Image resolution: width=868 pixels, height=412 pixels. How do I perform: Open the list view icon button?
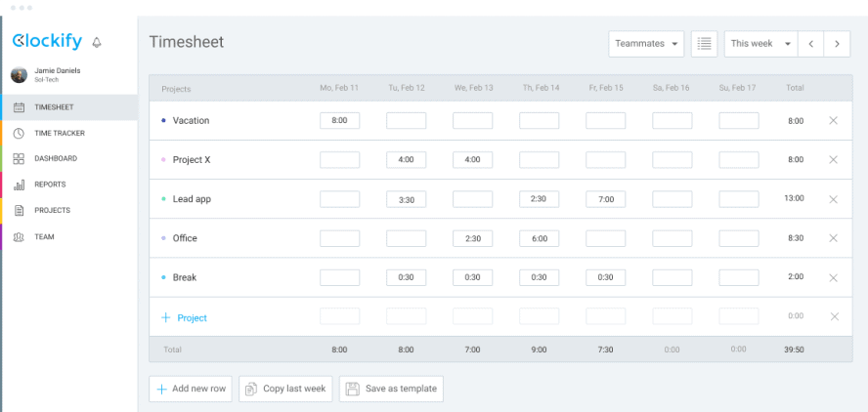click(x=704, y=44)
